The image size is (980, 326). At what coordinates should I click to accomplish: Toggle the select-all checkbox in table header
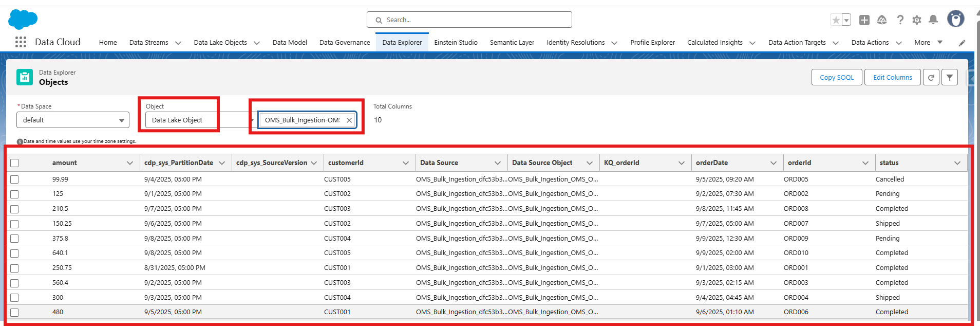14,163
